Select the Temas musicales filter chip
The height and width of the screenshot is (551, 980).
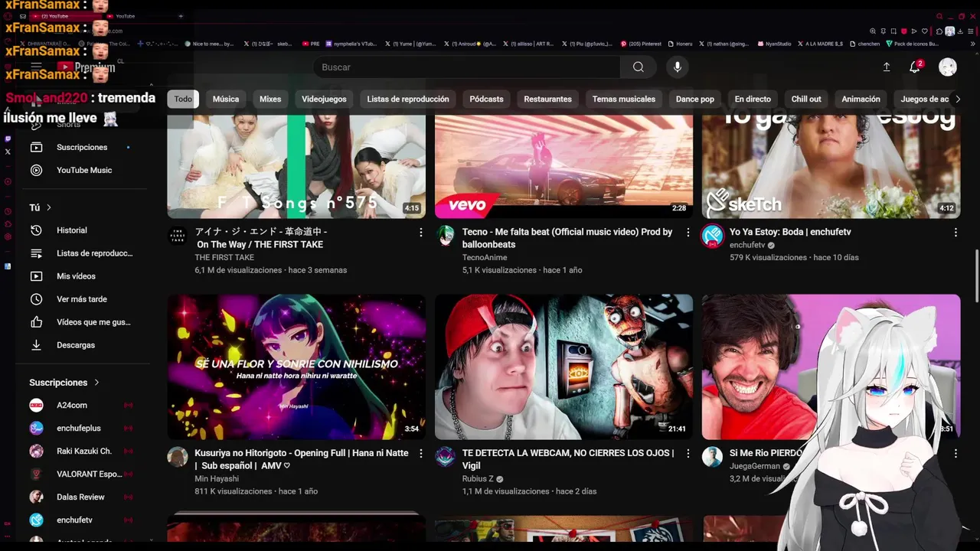pos(624,99)
